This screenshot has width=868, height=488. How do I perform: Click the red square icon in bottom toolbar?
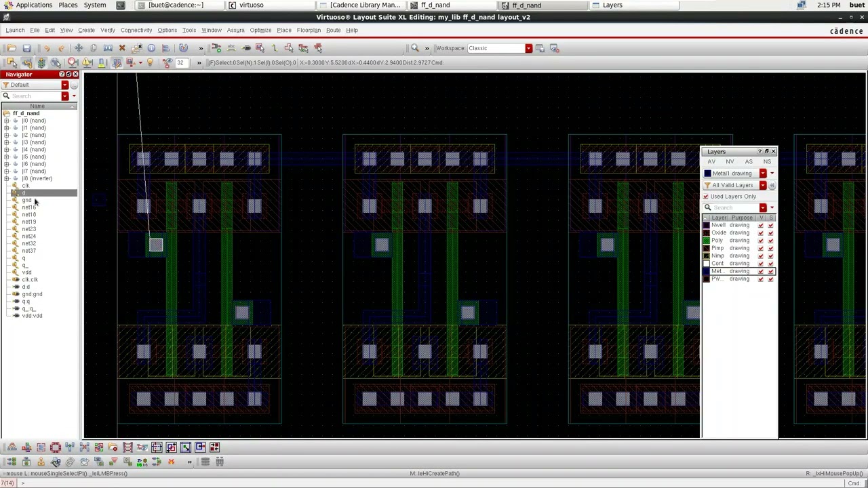(55, 447)
